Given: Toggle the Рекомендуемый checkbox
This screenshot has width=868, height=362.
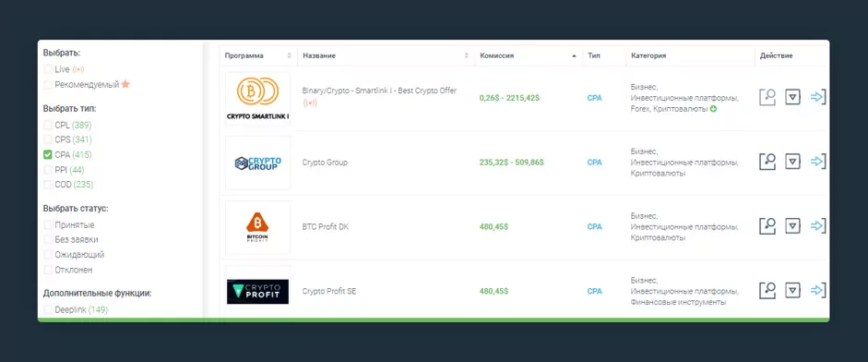Looking at the screenshot, I should tap(48, 85).
